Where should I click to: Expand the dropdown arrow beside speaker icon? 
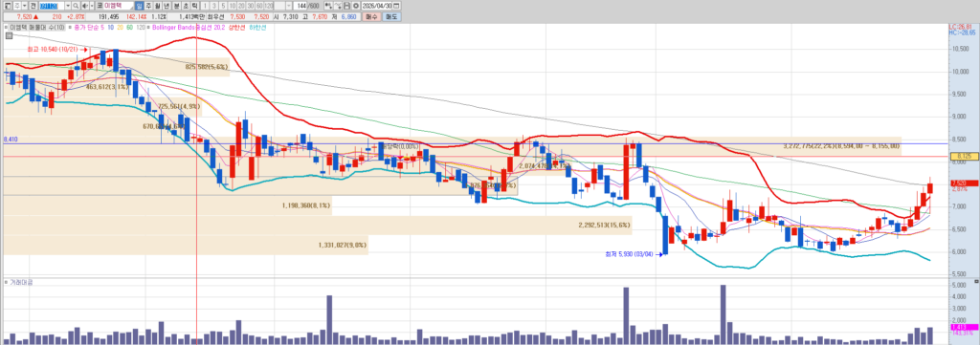(92, 6)
